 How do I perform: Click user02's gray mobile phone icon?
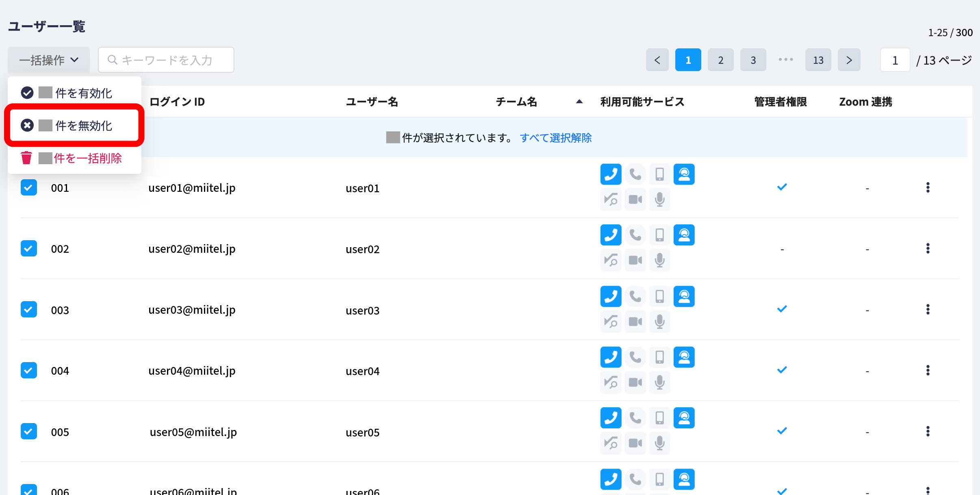659,235
